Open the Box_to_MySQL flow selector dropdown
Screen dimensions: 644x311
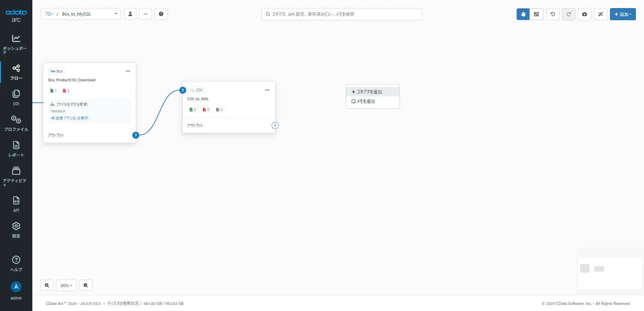(89, 14)
